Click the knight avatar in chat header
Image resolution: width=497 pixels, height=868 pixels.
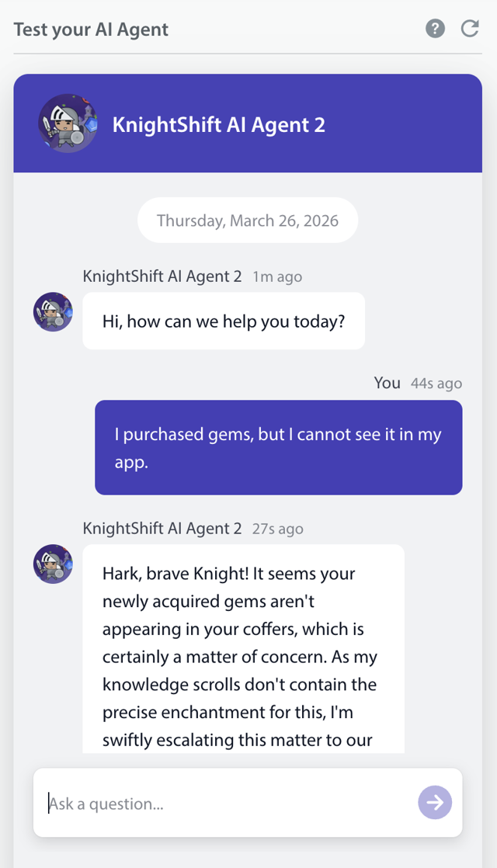68,123
